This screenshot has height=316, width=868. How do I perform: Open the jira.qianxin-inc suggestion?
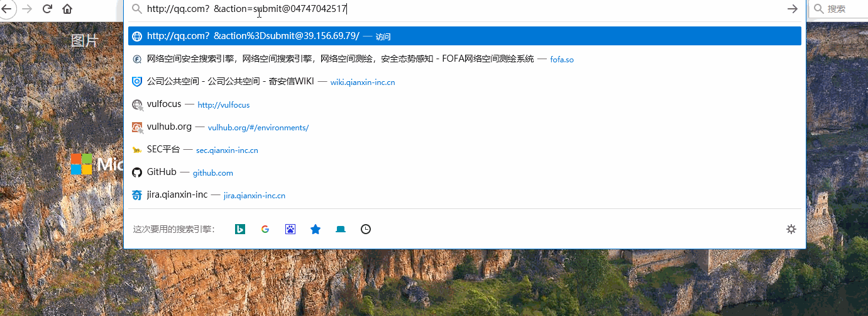click(464, 195)
